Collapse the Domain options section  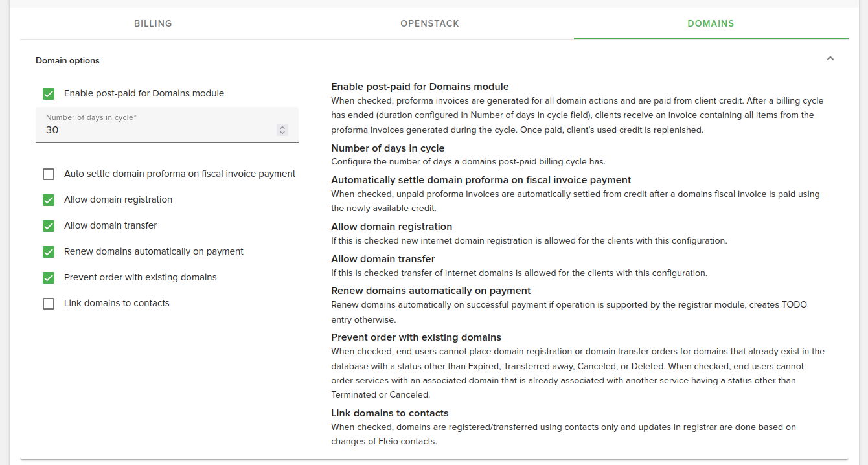click(x=830, y=58)
